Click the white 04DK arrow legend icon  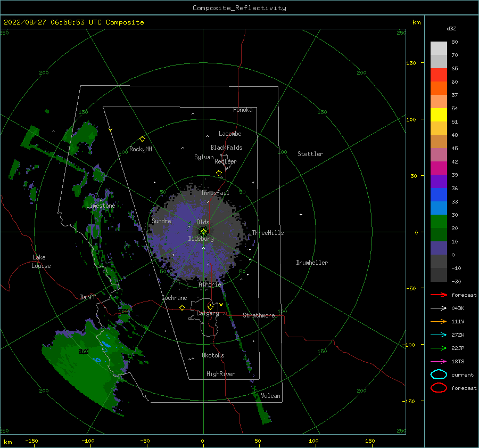(439, 308)
